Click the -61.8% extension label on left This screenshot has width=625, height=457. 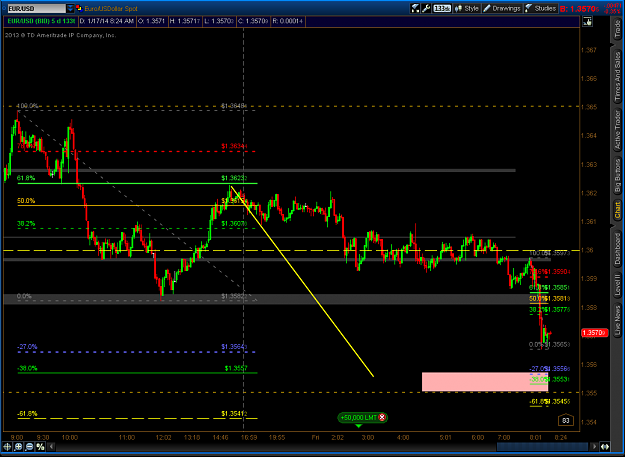coord(27,414)
